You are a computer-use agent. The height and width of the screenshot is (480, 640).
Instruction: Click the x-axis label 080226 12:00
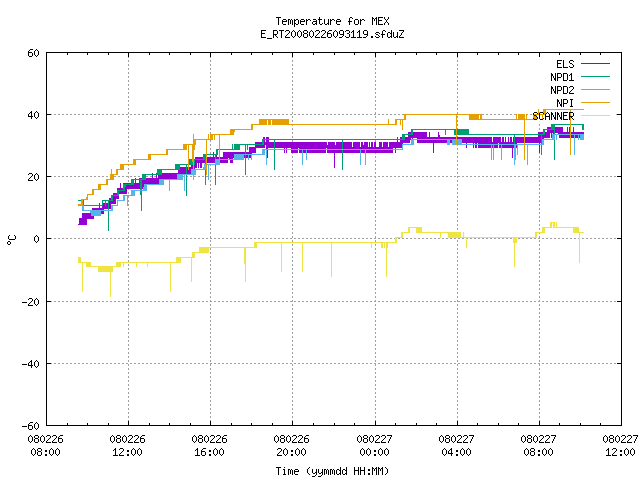127,446
